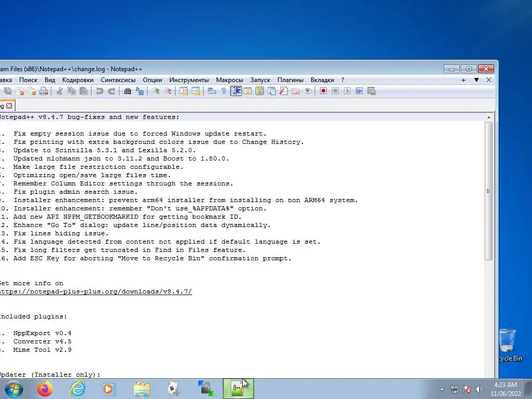This screenshot has width=532, height=399.
Task: Open the ? help menu
Action: point(342,80)
